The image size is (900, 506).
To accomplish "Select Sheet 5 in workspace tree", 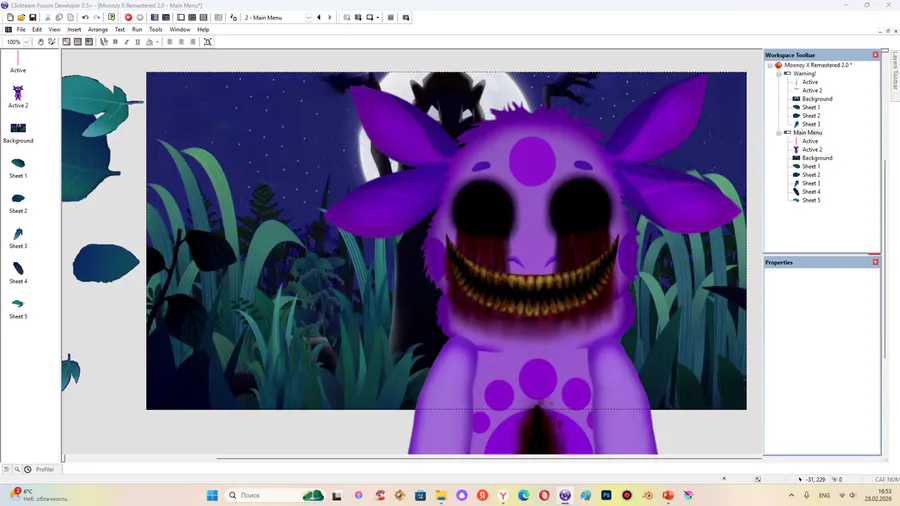I will pyautogui.click(x=811, y=200).
